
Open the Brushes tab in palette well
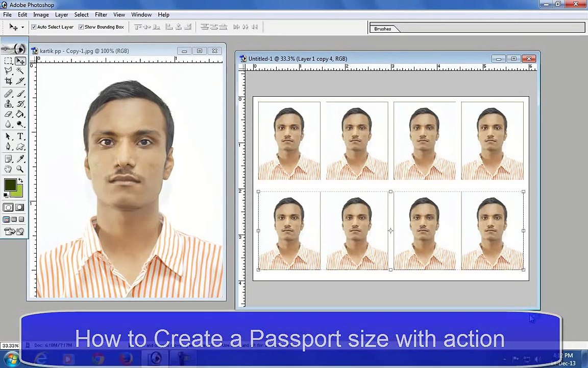383,29
